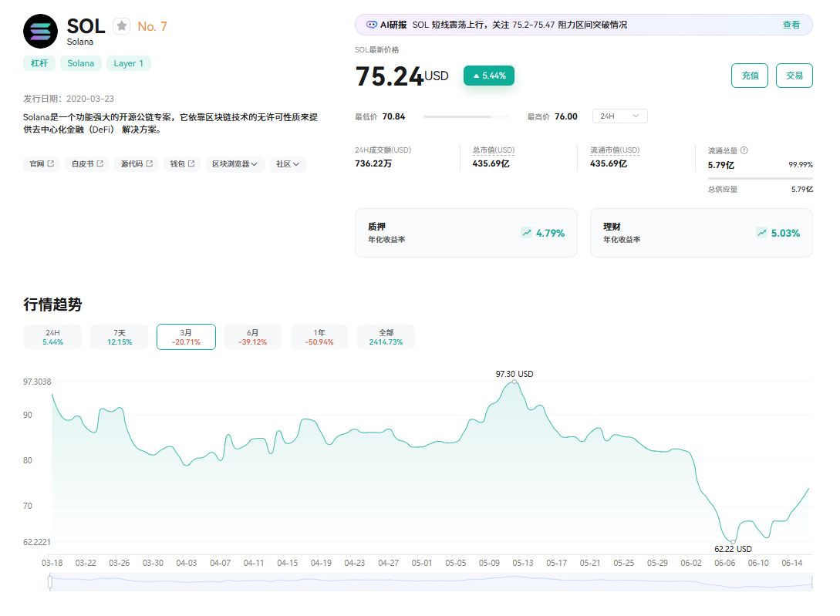
Task: Click the Layer 1 tag
Action: pos(129,63)
